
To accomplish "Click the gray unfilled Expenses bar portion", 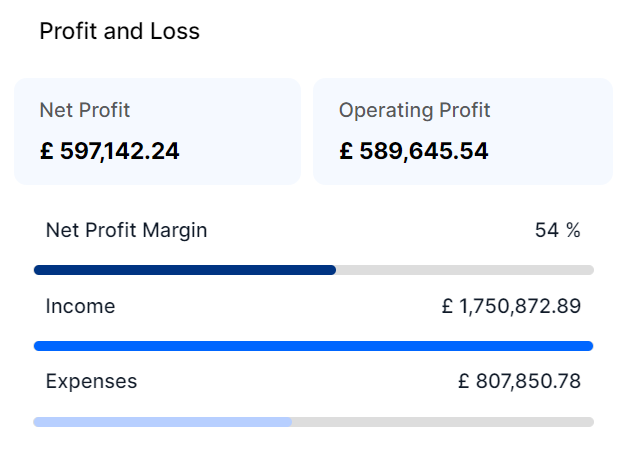I will [443, 422].
